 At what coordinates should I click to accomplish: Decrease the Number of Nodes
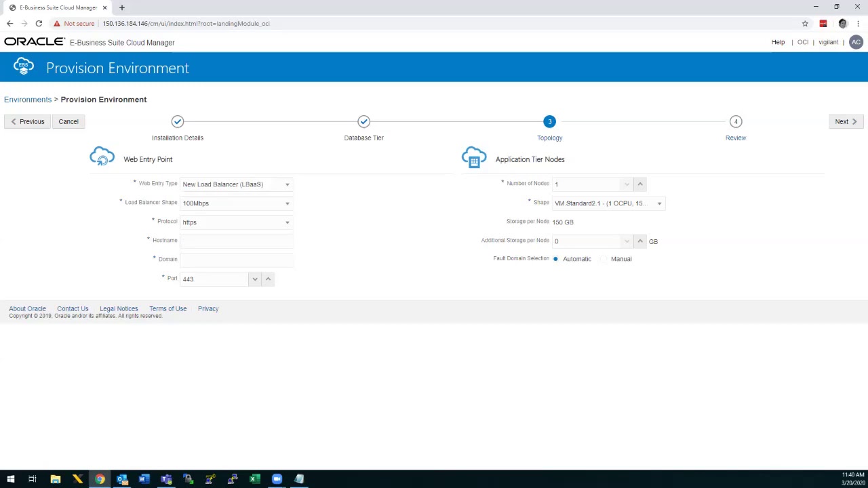click(x=627, y=184)
